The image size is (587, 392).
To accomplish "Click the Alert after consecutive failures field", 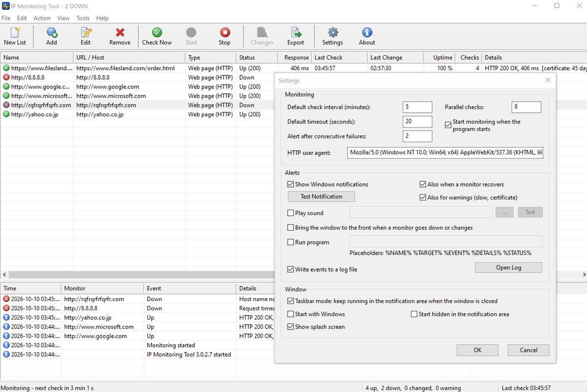I will 418,136.
